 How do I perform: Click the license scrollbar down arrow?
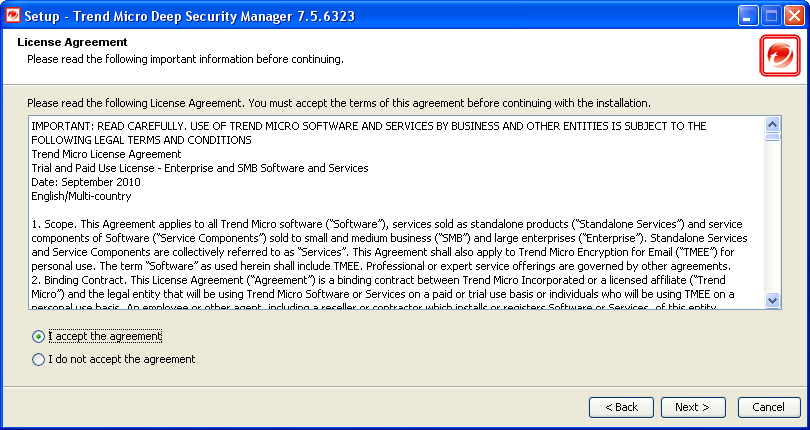[x=772, y=299]
